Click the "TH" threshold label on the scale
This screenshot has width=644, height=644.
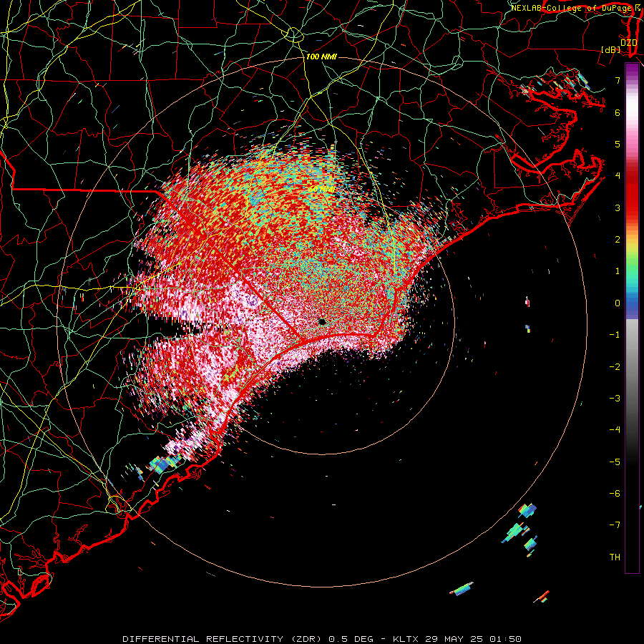pos(615,557)
